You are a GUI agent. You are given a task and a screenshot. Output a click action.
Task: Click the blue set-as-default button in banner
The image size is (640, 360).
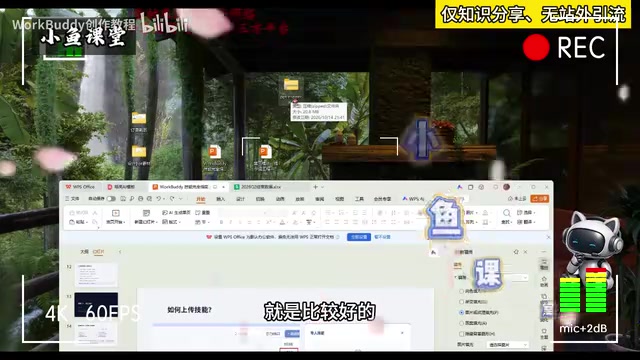359,237
